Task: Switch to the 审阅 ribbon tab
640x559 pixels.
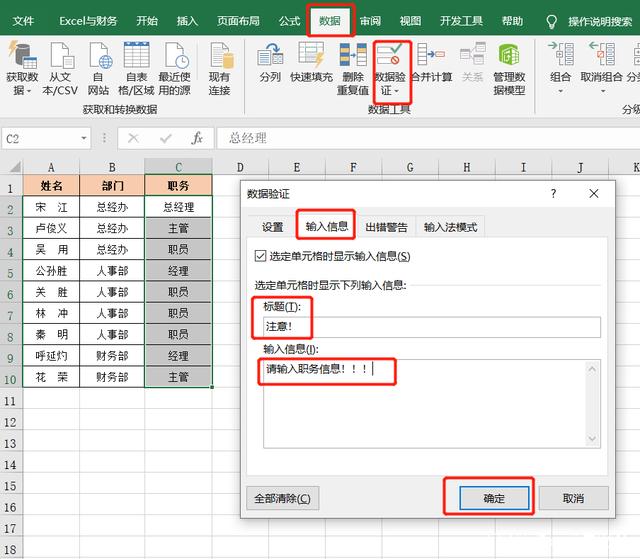Action: click(370, 21)
